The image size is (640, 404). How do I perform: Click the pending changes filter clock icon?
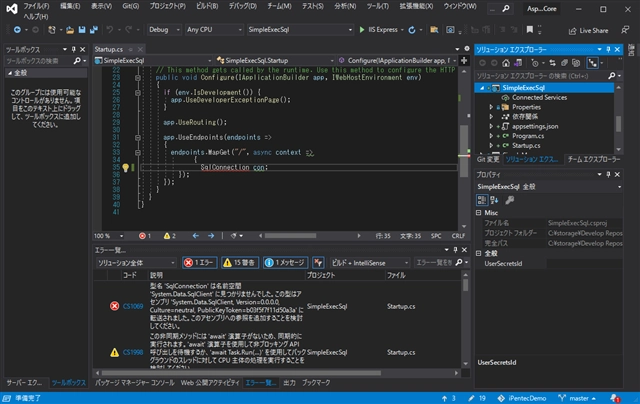point(535,63)
